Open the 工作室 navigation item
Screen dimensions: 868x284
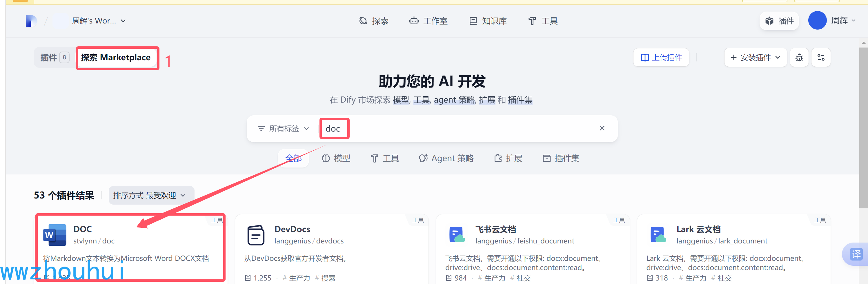pos(428,21)
